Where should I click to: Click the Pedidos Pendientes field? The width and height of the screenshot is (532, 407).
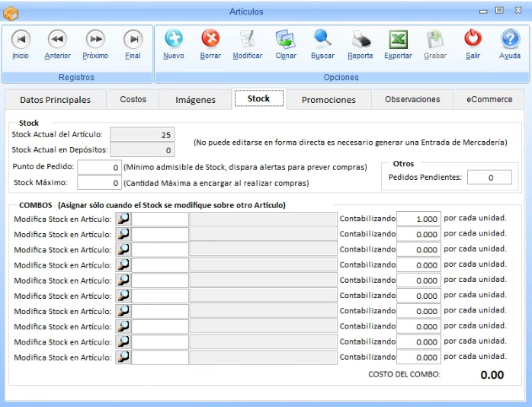489,178
